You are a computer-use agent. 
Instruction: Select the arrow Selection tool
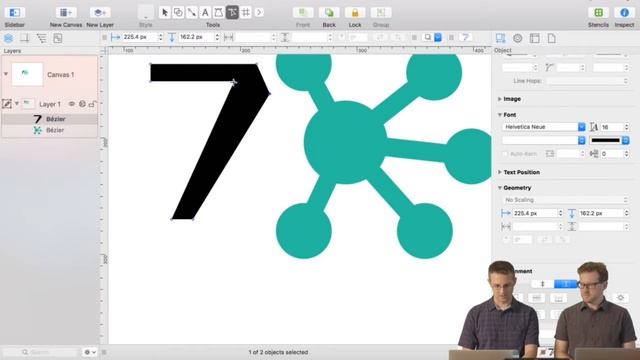[x=164, y=13]
